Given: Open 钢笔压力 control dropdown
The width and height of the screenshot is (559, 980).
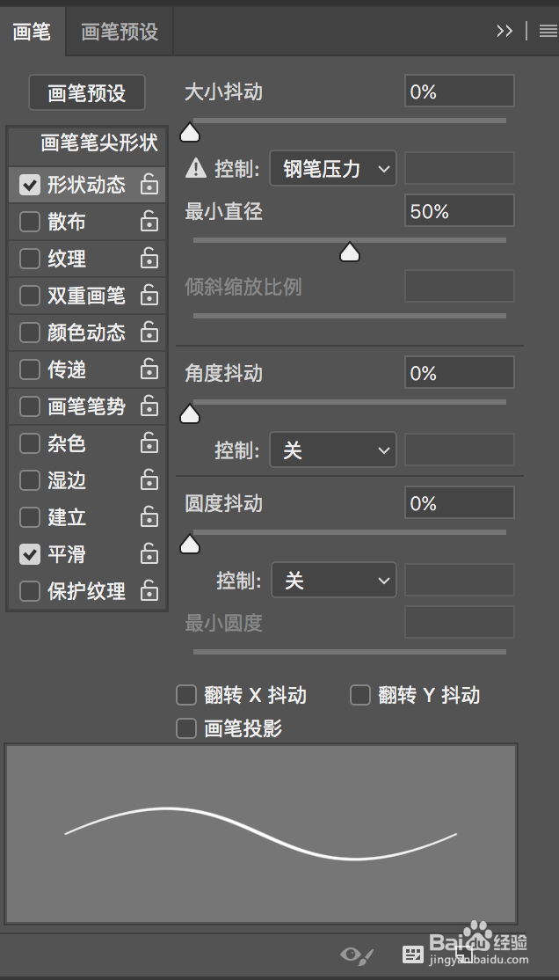Looking at the screenshot, I should tap(333, 168).
